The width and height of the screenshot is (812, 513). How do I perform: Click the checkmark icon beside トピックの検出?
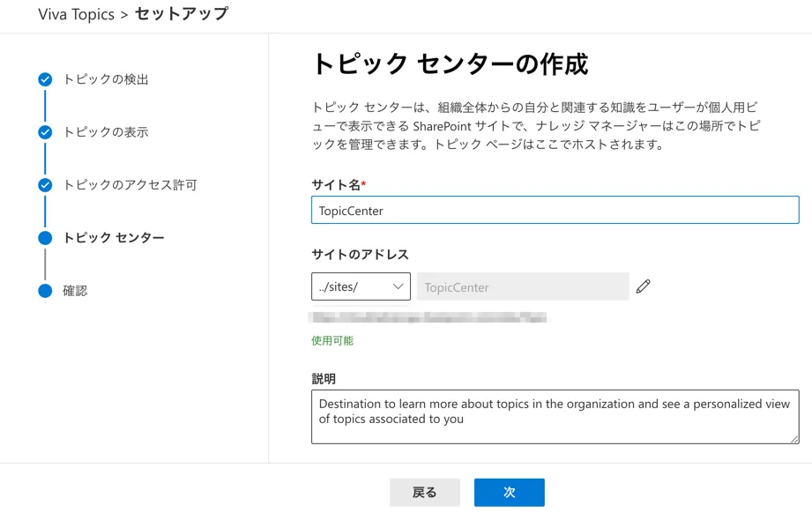(x=45, y=79)
